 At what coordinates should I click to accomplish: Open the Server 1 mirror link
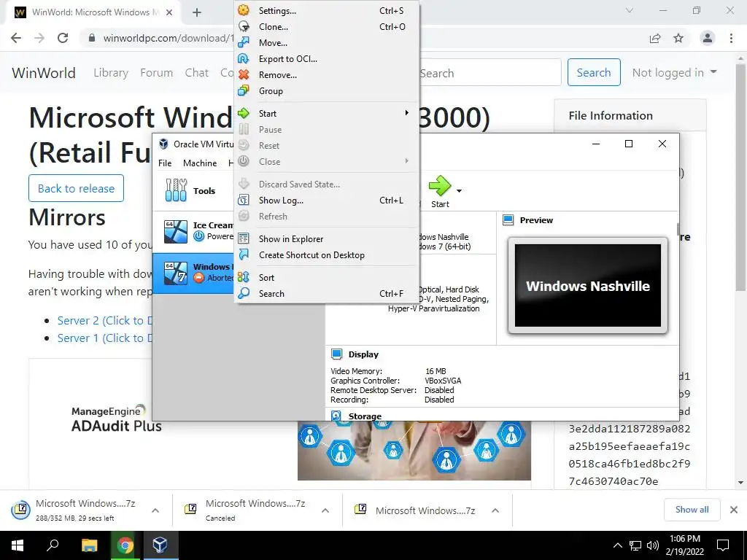(x=105, y=338)
